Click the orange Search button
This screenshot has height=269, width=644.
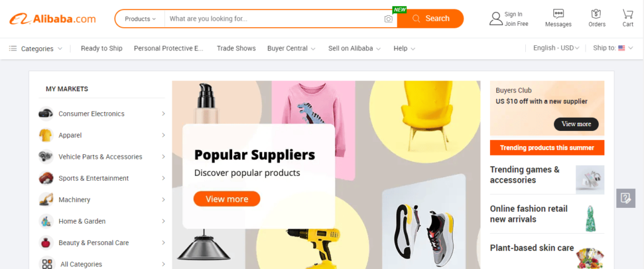(430, 18)
